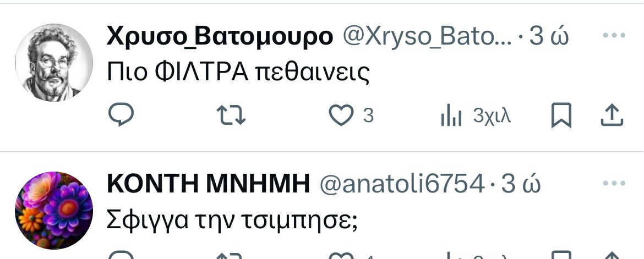Open more options for ΚΟΝΤΗ ΜΝΗΜΗ tweet

[x=614, y=183]
